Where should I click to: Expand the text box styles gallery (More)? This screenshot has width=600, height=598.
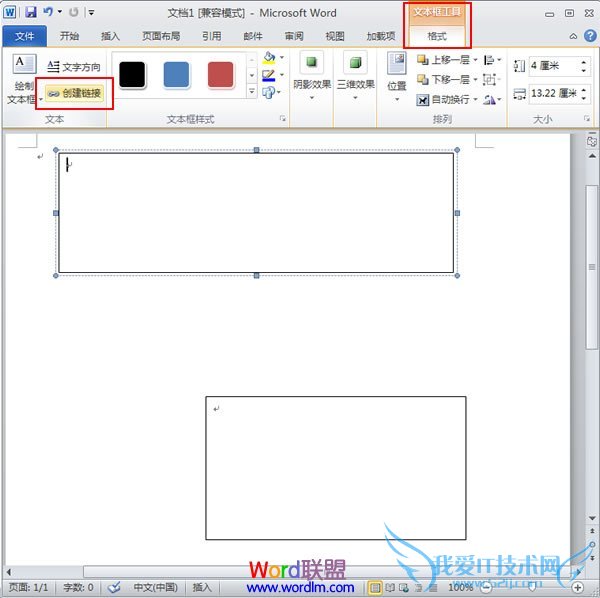[252, 91]
